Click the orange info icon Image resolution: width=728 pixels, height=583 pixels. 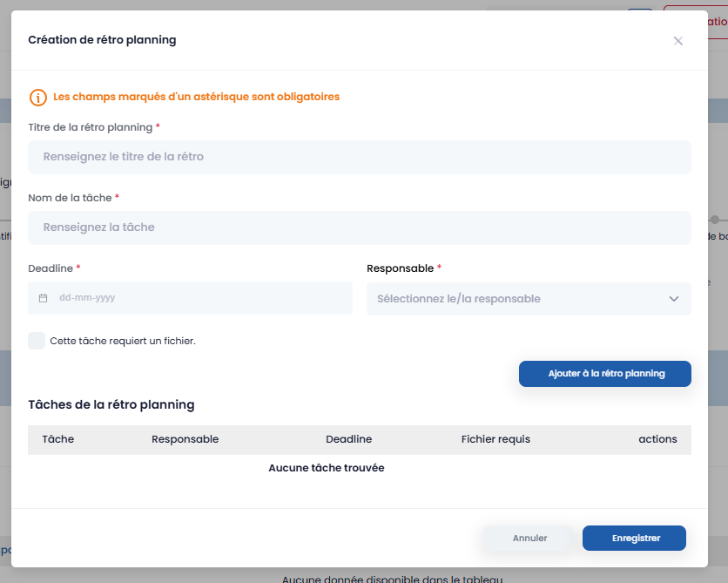click(37, 98)
